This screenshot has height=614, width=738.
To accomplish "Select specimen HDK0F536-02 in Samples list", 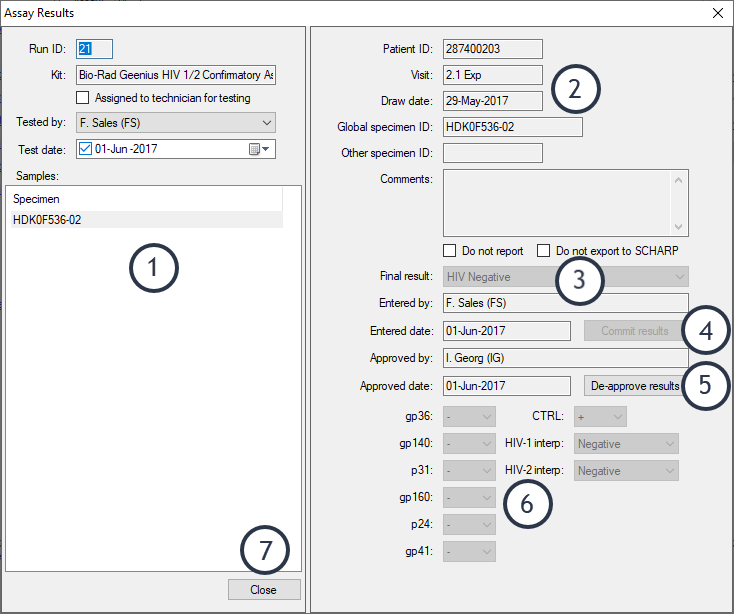I will (x=48, y=219).
